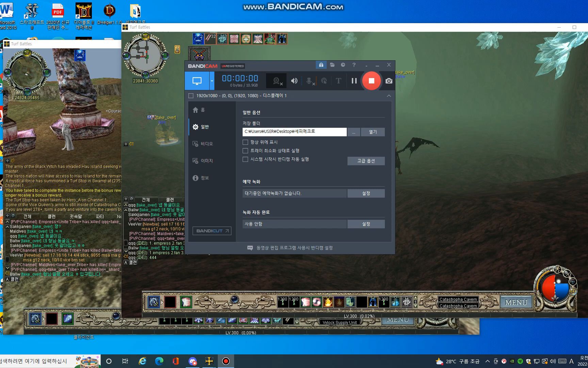588x368 pixels.
Task: Open StarCraft II desktop shortcut
Action: coord(32,16)
